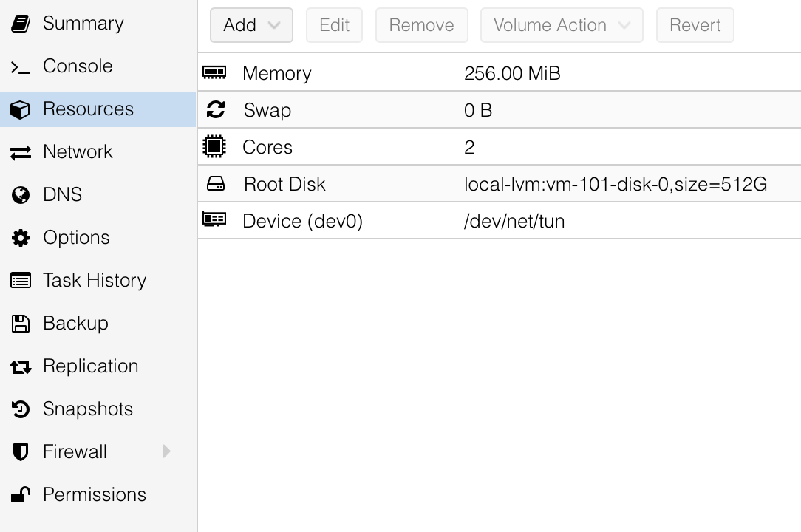The image size is (801, 532).
Task: Click the Permissions unlock icon
Action: pos(21,495)
